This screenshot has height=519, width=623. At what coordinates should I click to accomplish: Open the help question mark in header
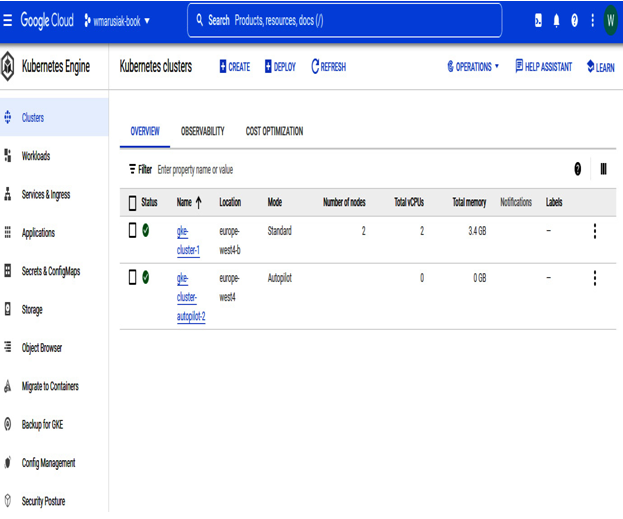[574, 20]
